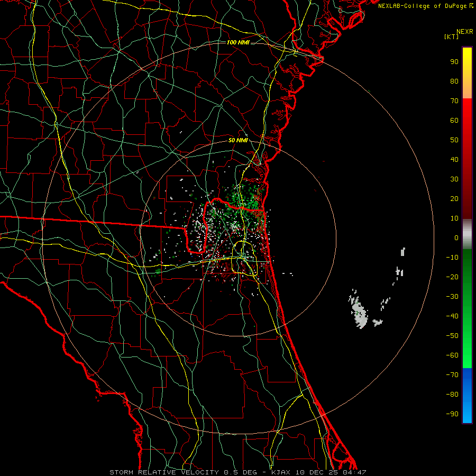Click the -60 value on the color scale
476x476 pixels.
pyautogui.click(x=452, y=355)
